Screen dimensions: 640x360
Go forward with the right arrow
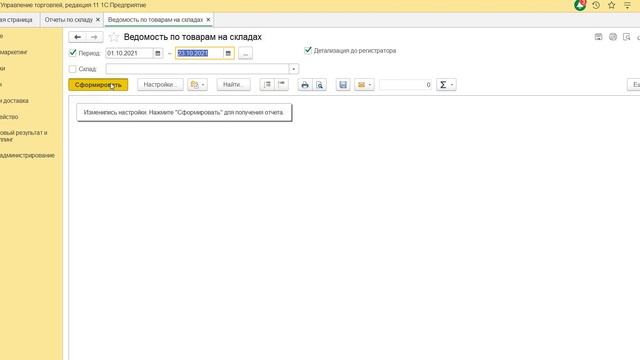tap(94, 37)
